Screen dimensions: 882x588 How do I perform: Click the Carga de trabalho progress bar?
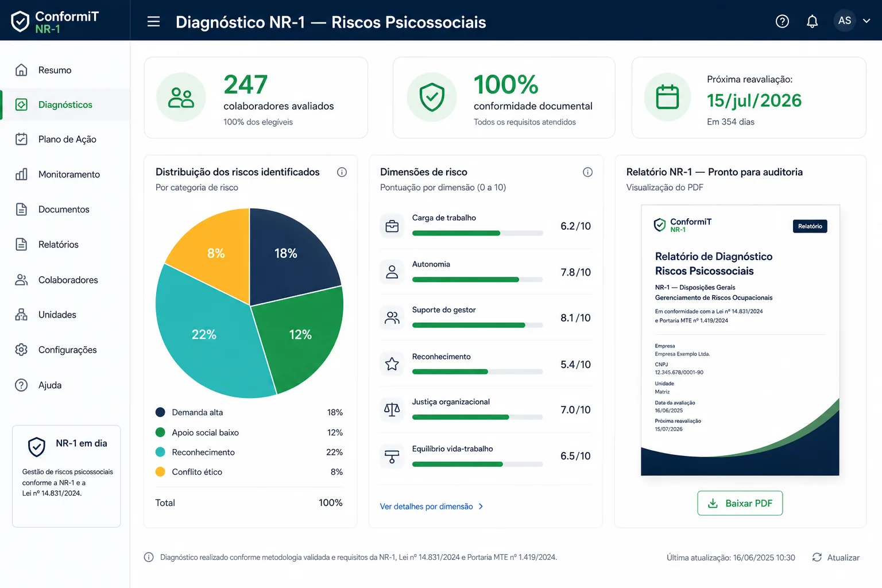tap(478, 233)
